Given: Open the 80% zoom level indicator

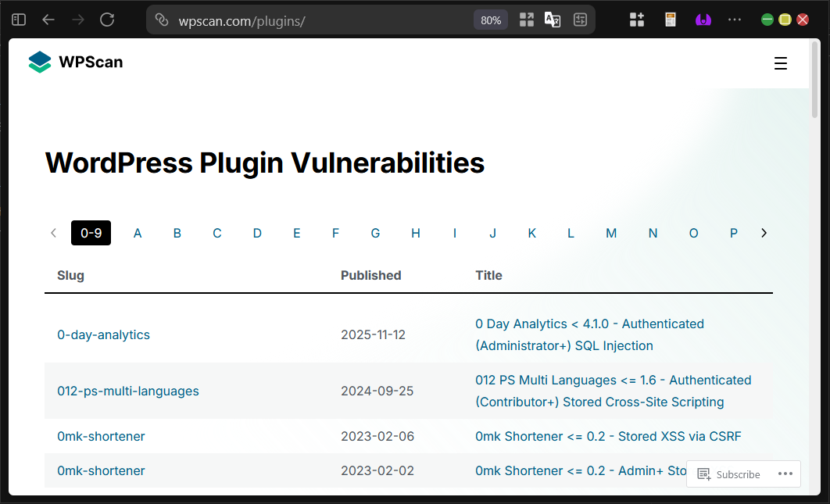Looking at the screenshot, I should click(x=491, y=20).
